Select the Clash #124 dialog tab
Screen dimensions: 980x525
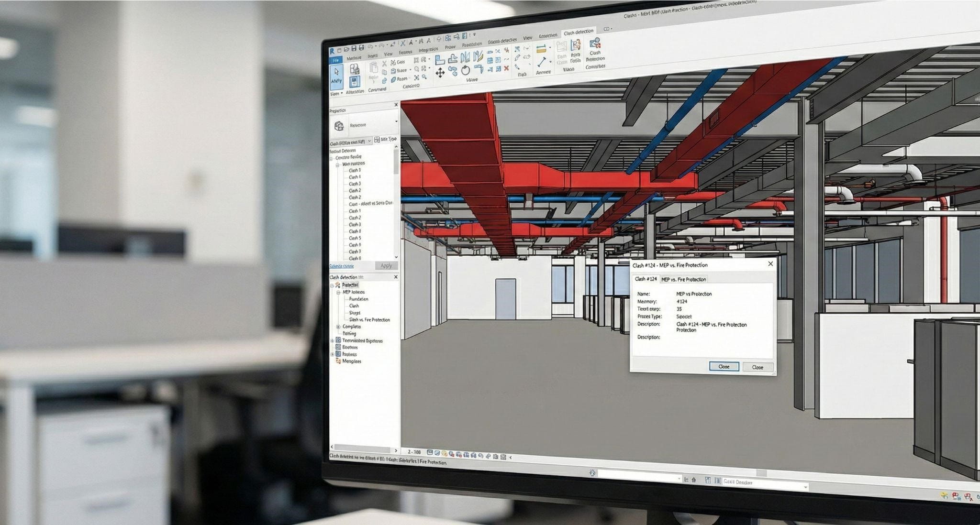646,279
